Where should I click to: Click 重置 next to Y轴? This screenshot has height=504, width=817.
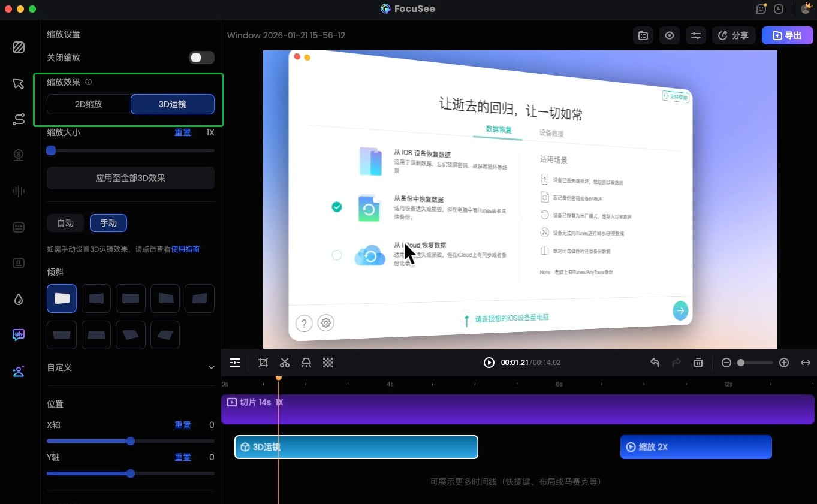click(x=183, y=457)
